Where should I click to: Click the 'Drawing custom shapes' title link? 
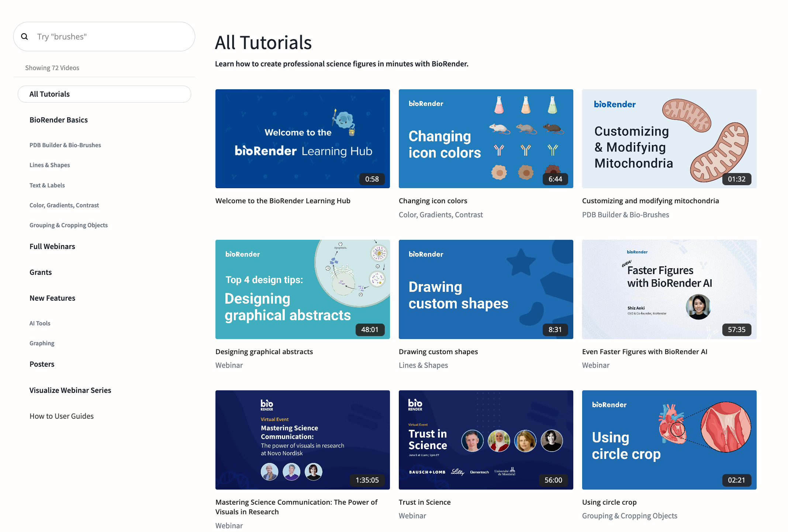438,352
